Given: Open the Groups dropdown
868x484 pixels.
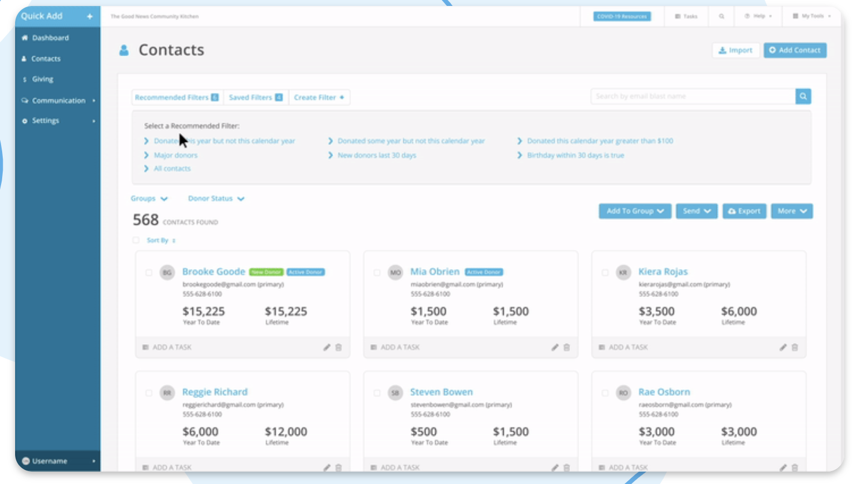Looking at the screenshot, I should coord(149,199).
